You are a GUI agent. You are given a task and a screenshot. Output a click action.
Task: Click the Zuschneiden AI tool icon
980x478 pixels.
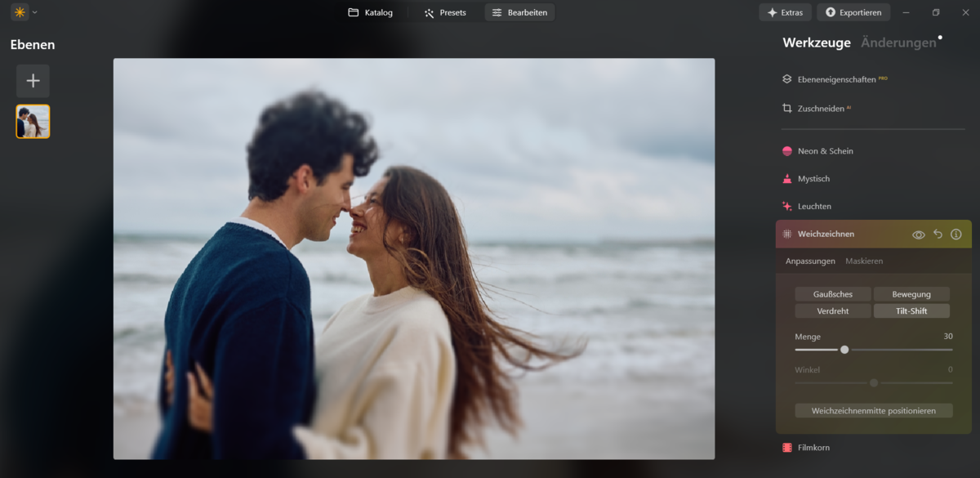click(x=786, y=108)
